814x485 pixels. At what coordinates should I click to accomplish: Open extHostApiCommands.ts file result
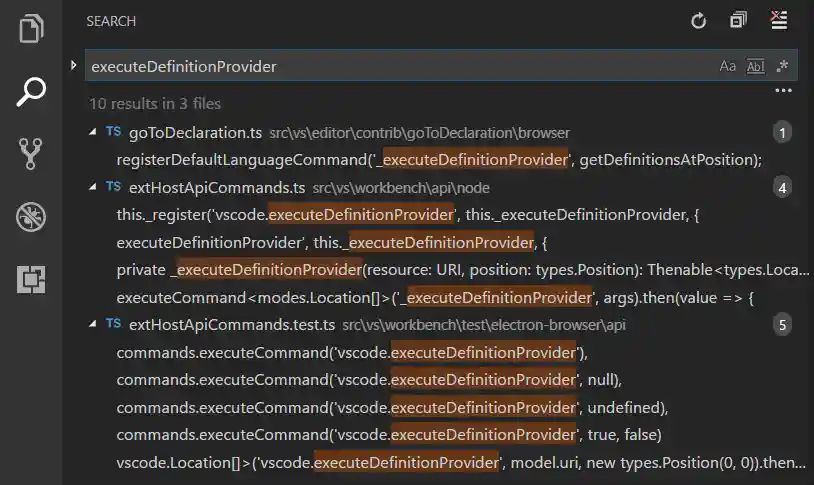click(x=217, y=188)
